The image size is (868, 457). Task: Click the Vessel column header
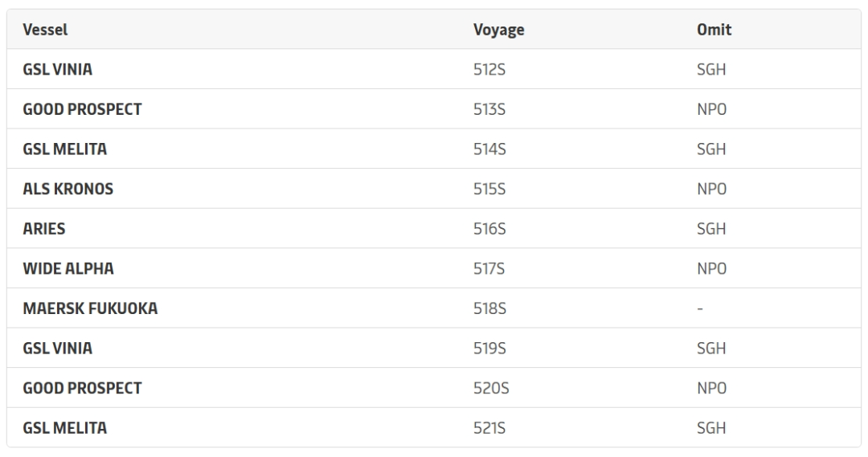(45, 30)
